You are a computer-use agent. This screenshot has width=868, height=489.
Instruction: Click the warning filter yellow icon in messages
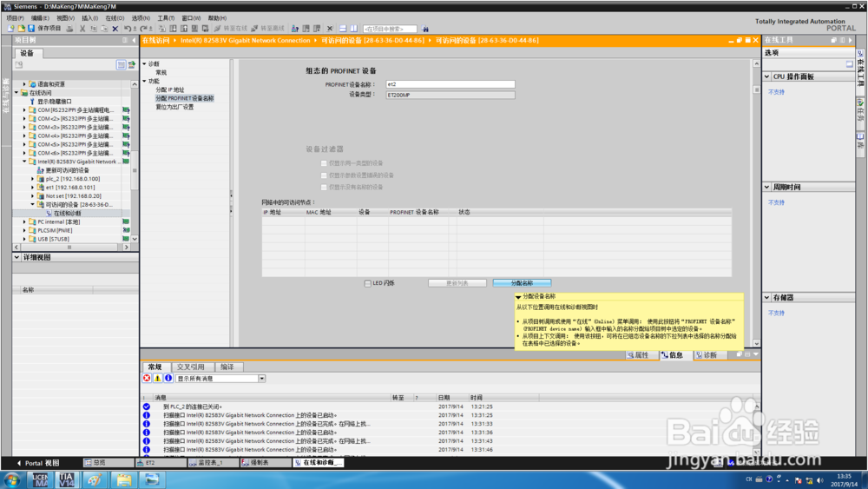coord(157,378)
